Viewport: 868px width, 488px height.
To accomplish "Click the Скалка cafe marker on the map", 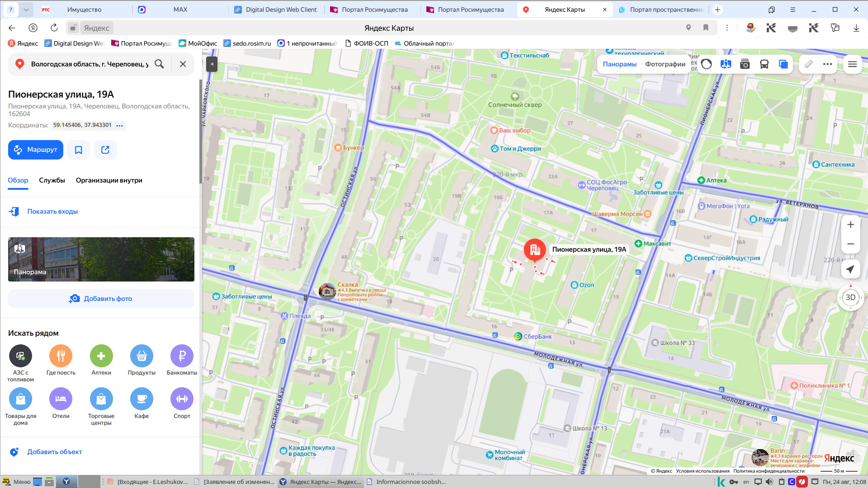I will [x=327, y=291].
